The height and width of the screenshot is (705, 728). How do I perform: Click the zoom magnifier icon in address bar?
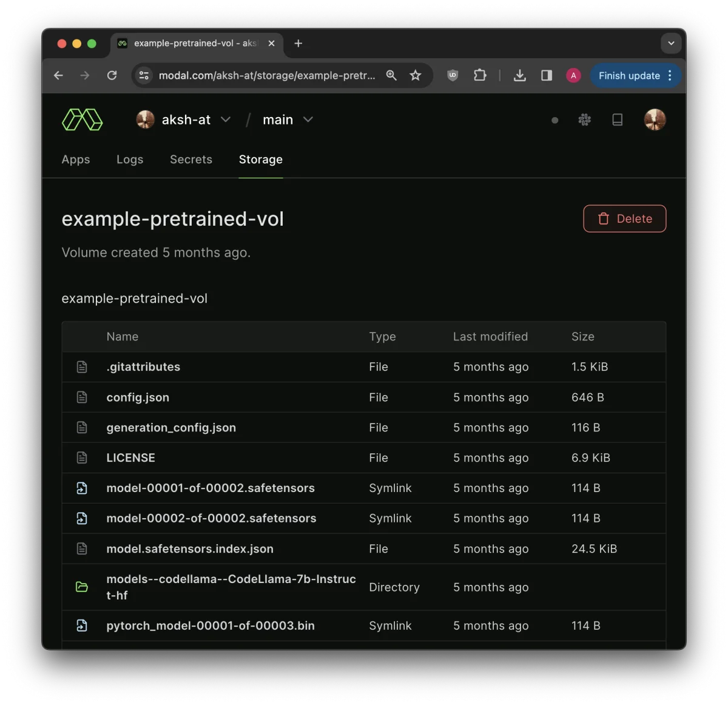(x=391, y=75)
